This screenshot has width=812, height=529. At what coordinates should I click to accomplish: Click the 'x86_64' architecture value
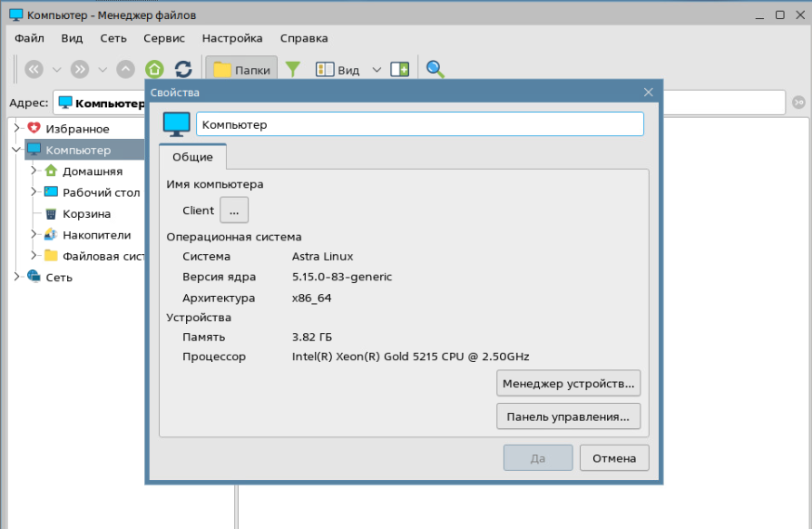click(312, 298)
